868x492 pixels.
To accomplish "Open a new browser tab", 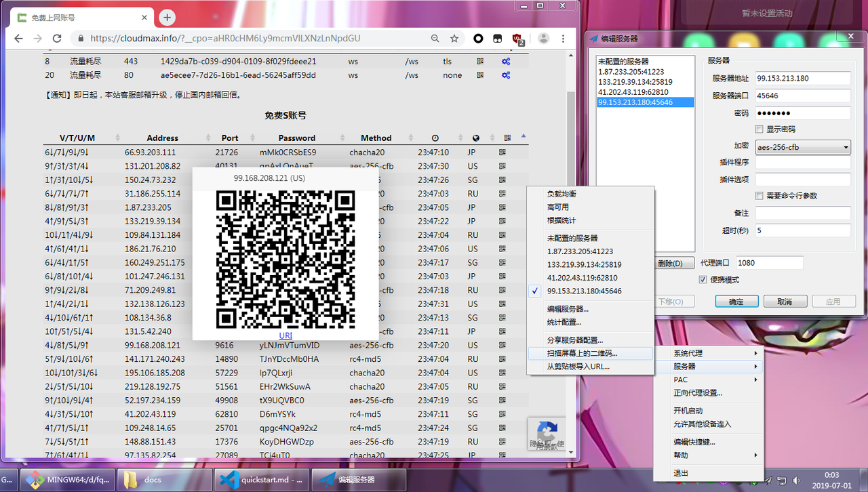I will pos(167,17).
